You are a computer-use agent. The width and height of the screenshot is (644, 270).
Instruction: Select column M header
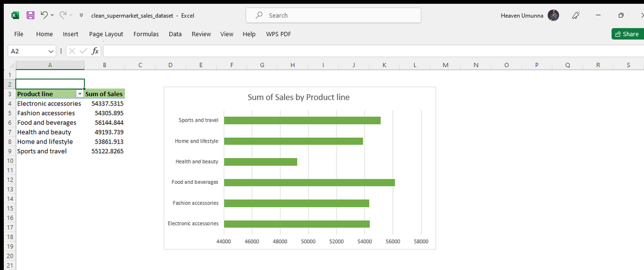[445, 65]
